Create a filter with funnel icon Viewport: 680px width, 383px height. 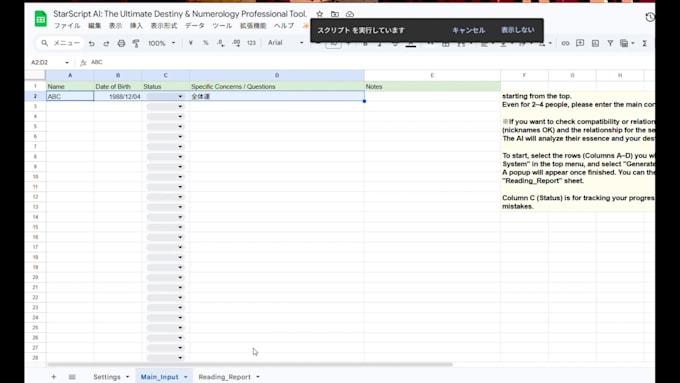tap(610, 43)
